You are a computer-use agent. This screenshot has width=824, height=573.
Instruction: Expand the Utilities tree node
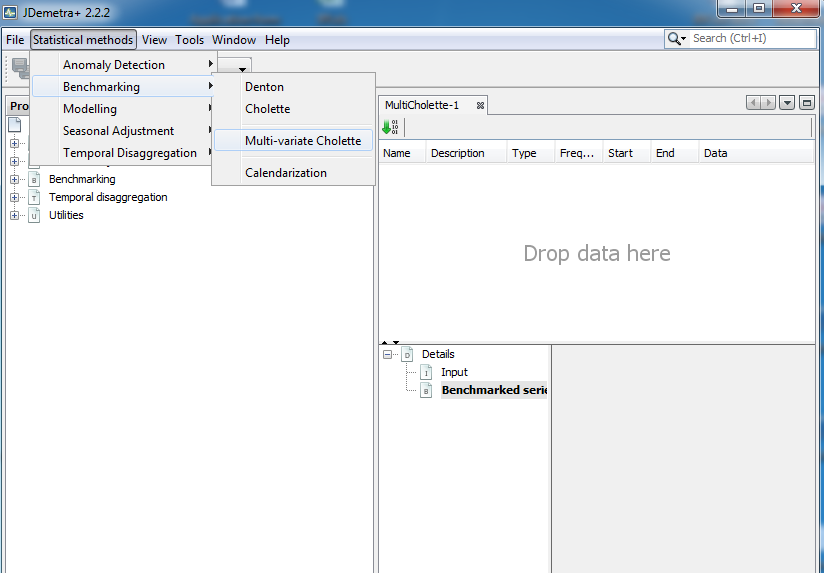click(14, 215)
